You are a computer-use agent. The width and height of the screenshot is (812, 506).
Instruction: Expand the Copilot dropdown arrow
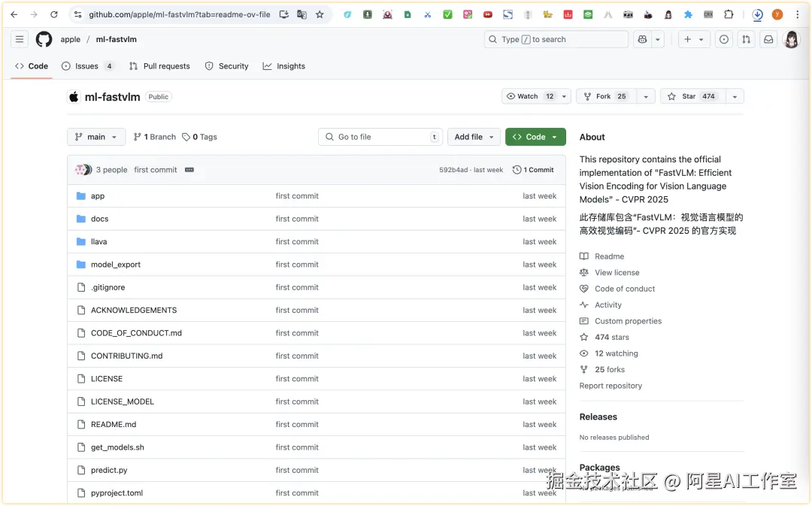(658, 39)
